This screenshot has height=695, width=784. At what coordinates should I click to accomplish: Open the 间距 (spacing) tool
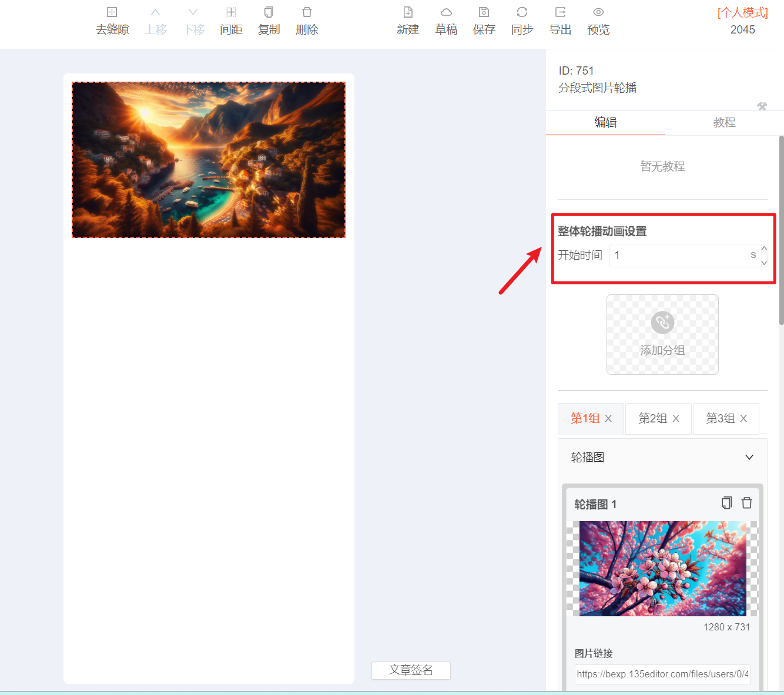click(231, 12)
